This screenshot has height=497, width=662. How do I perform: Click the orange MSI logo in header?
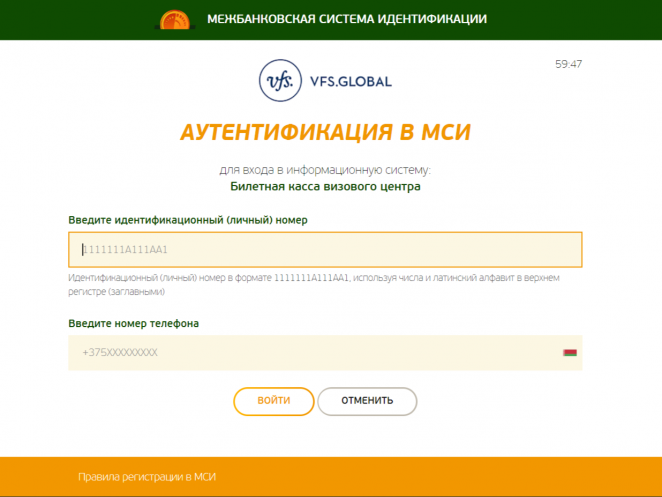point(174,20)
